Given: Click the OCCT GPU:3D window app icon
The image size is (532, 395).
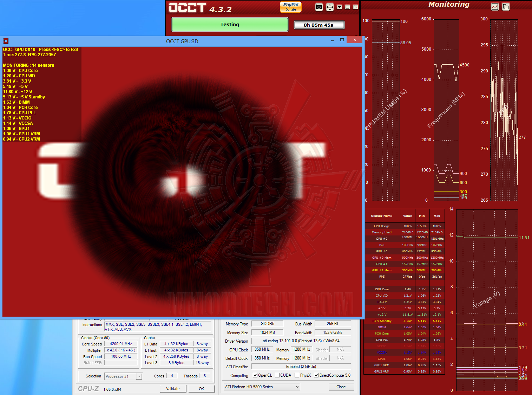Looking at the screenshot, I should (6, 41).
